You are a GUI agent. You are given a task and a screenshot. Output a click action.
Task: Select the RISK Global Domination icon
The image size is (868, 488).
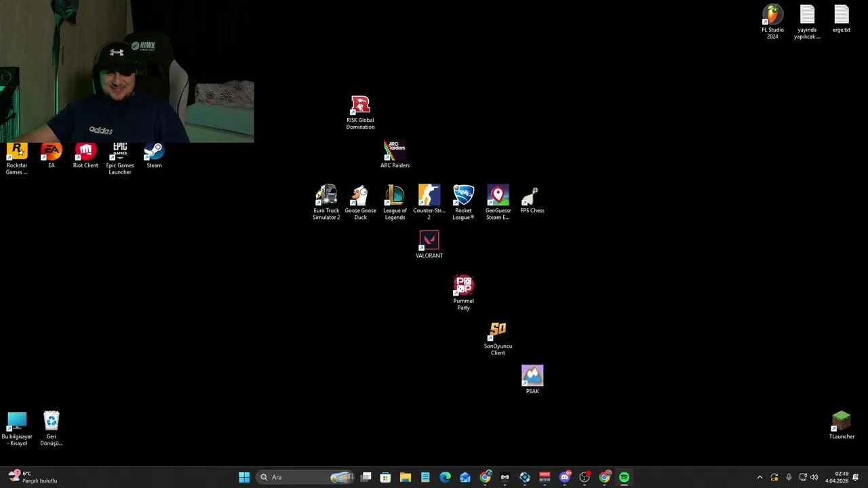coord(360,113)
